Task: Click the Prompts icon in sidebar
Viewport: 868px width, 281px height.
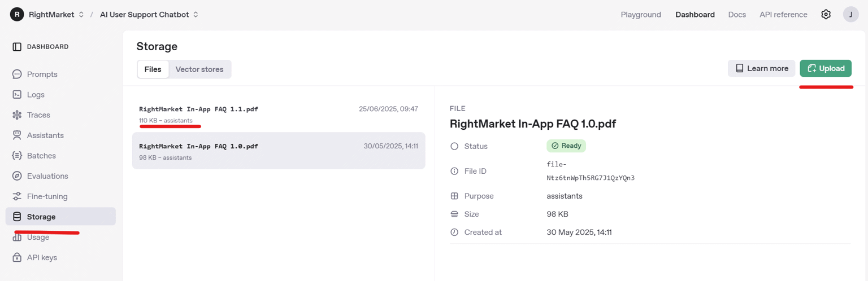Action: [x=17, y=74]
